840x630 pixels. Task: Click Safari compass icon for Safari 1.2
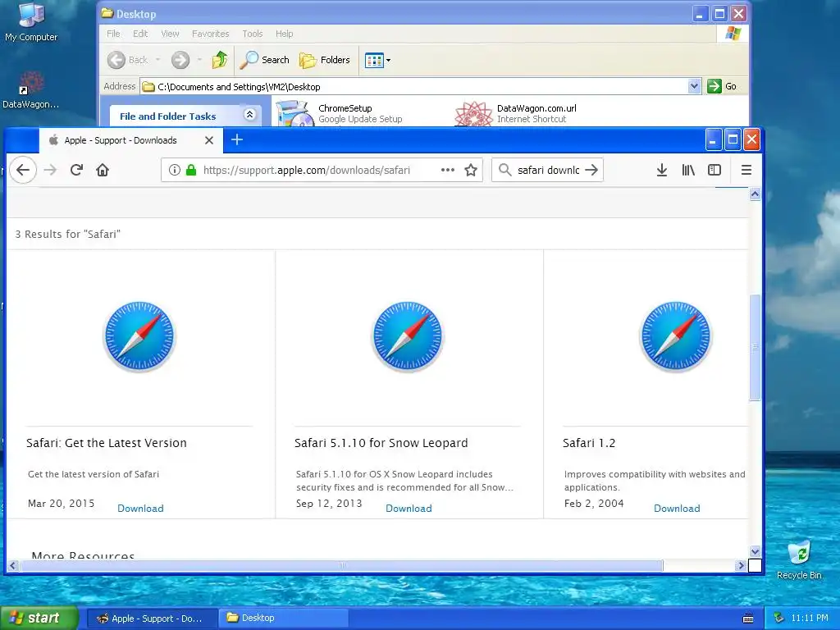676,336
